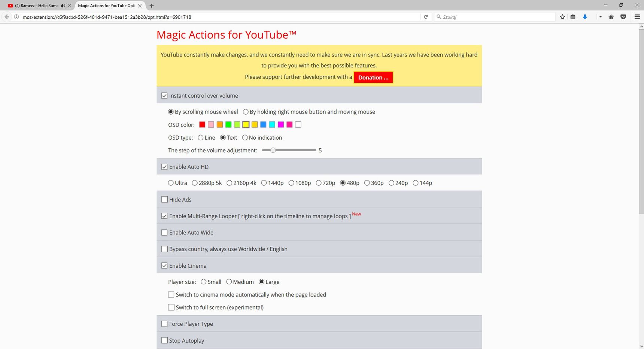Pick the bright green OSD color swatch

point(228,125)
